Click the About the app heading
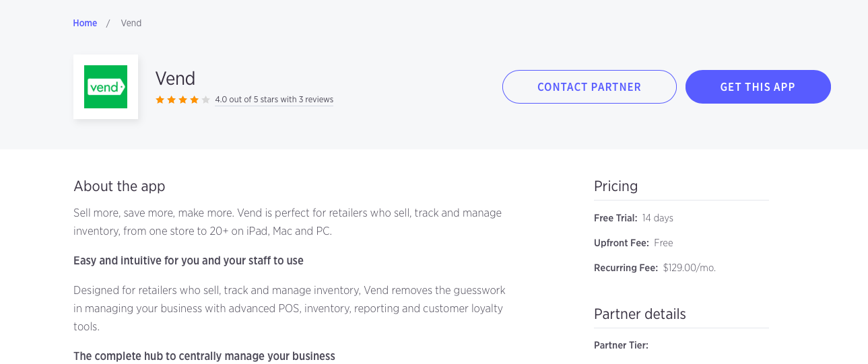This screenshot has width=868, height=364. tap(119, 186)
